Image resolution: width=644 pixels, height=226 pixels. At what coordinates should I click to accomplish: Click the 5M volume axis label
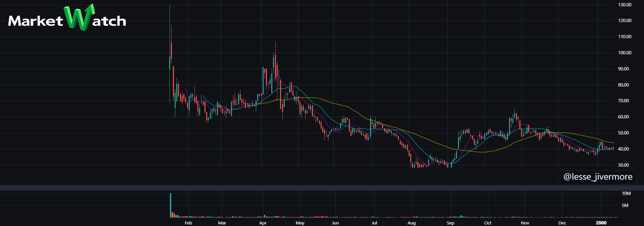(625, 205)
